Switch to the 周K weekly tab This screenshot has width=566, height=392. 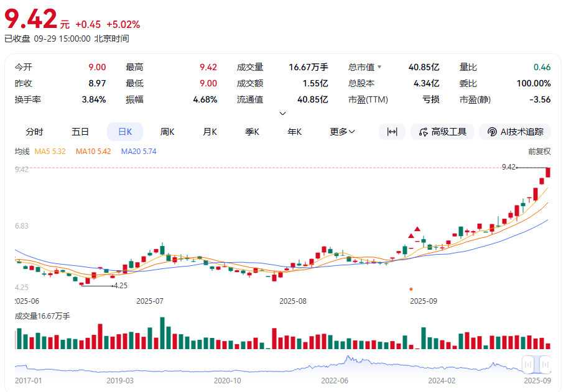(167, 132)
